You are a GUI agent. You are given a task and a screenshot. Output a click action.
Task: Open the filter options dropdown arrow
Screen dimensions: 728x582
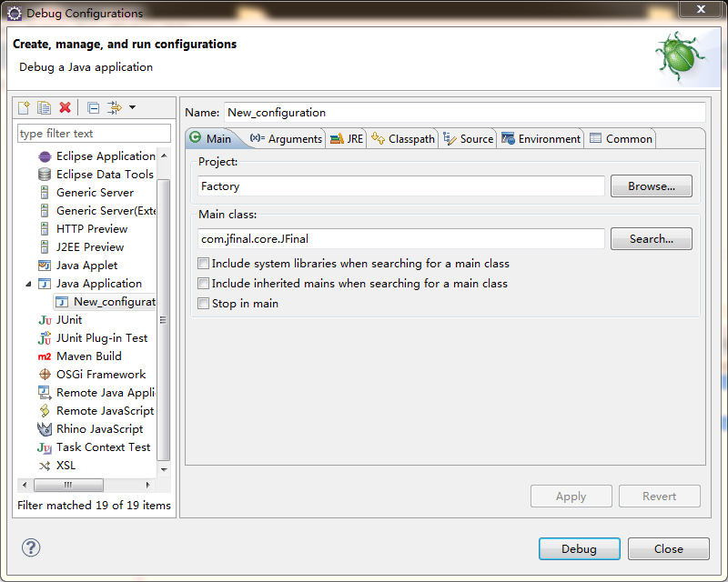[x=132, y=107]
